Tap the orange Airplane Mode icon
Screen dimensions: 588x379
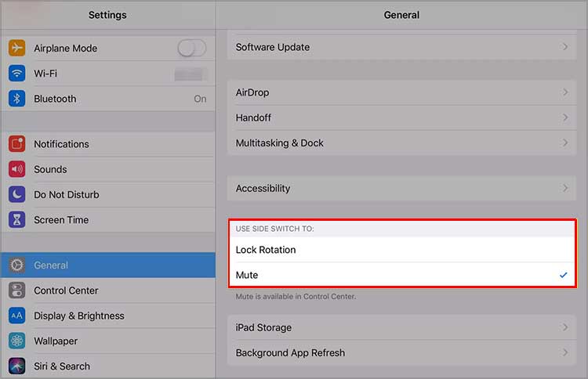coord(17,48)
